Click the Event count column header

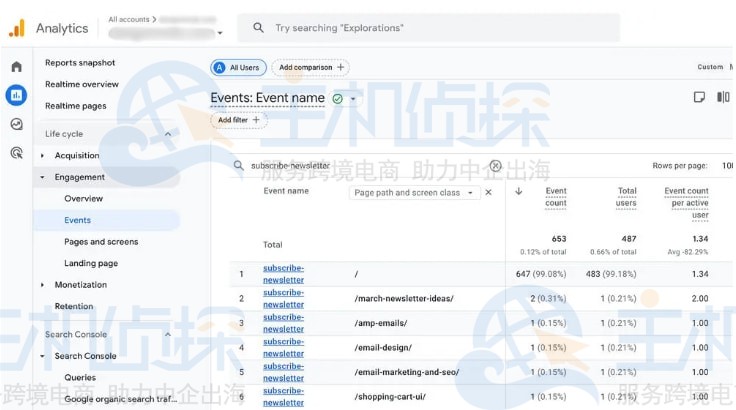click(x=556, y=197)
